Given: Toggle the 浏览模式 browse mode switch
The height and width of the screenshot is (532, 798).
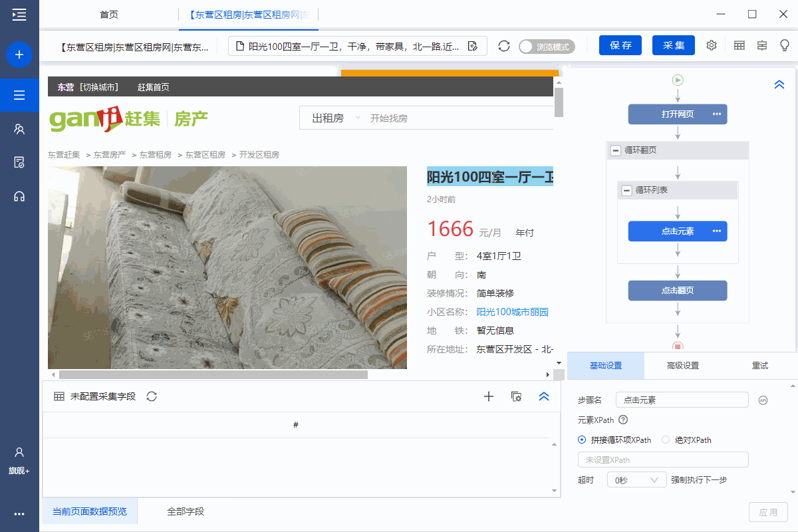Looking at the screenshot, I should click(x=547, y=47).
